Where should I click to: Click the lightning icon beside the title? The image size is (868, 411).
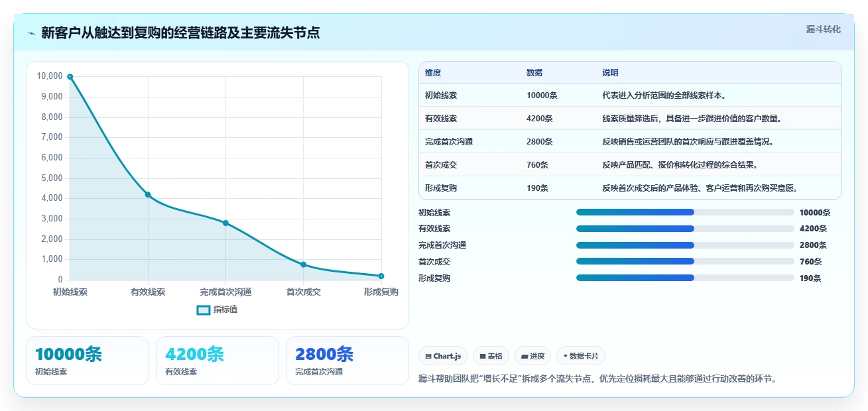coord(31,33)
